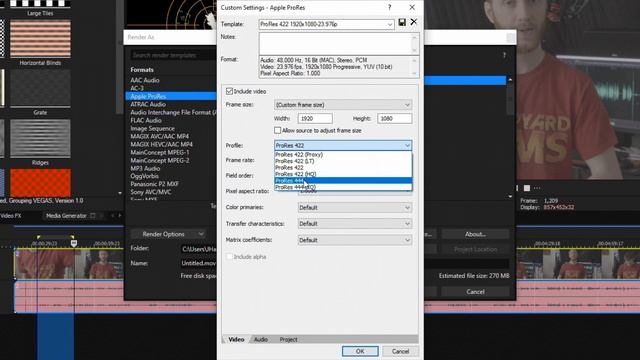Image resolution: width=640 pixels, height=360 pixels.
Task: Select Sony AVC/MVC format
Action: click(x=151, y=192)
